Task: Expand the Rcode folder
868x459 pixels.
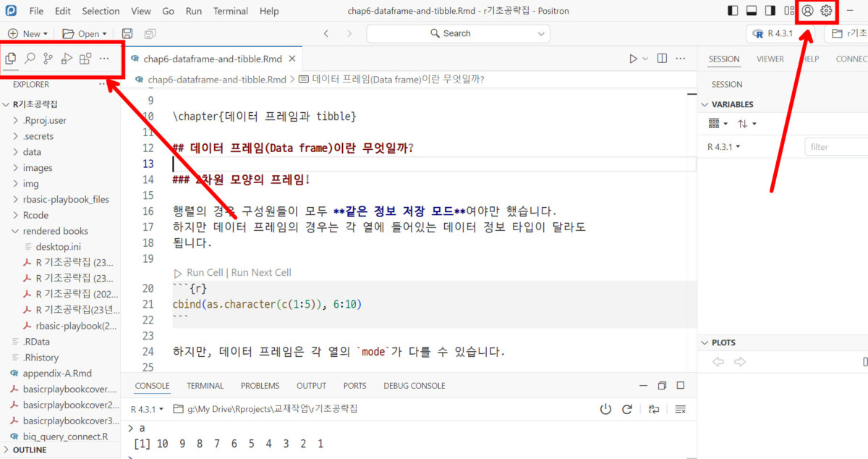Action: coord(16,215)
